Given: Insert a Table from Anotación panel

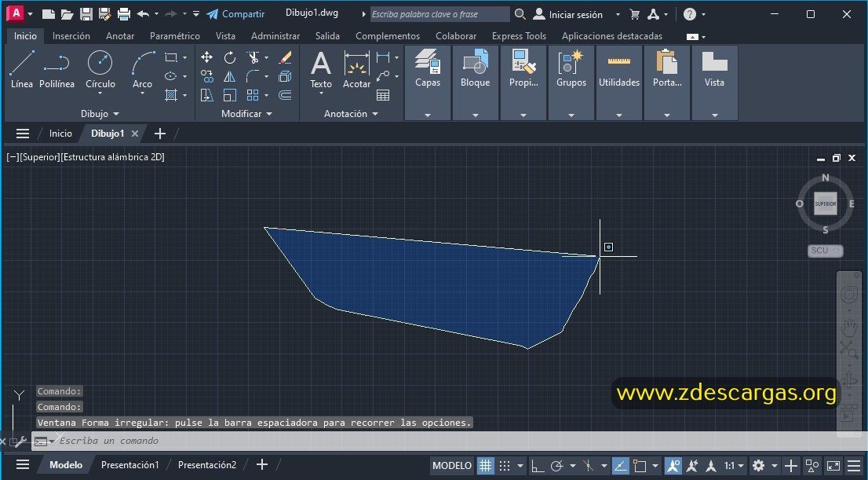Looking at the screenshot, I should [383, 95].
